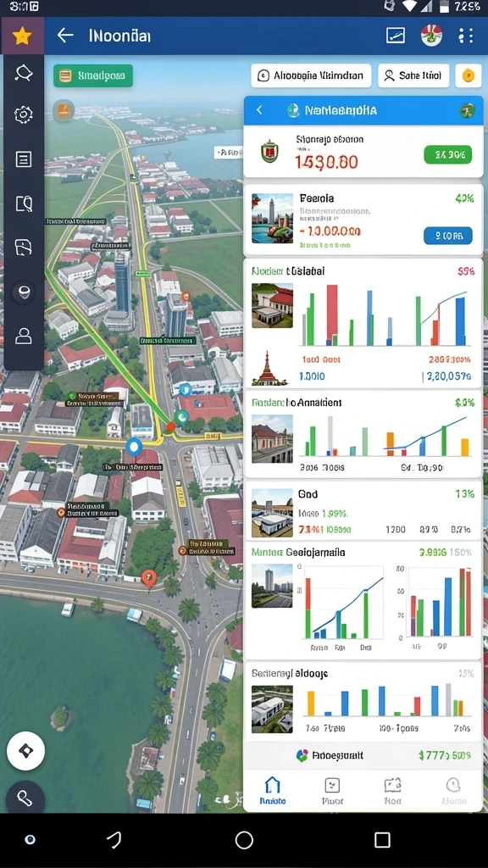Click the green percentage button in first card
488x868 pixels.
[x=447, y=155]
